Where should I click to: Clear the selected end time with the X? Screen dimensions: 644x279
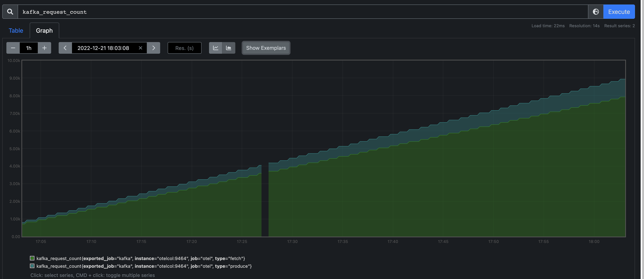140,48
